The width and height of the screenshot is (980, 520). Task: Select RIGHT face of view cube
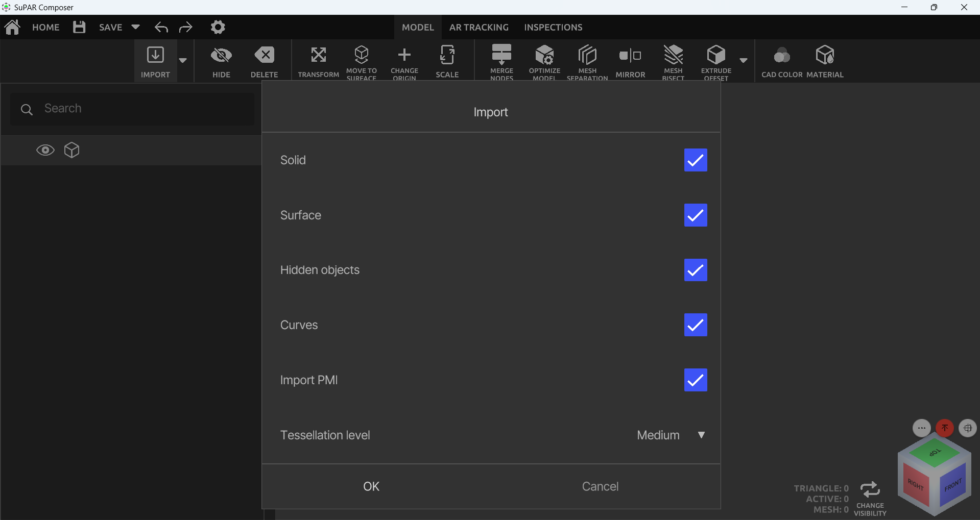click(x=916, y=485)
